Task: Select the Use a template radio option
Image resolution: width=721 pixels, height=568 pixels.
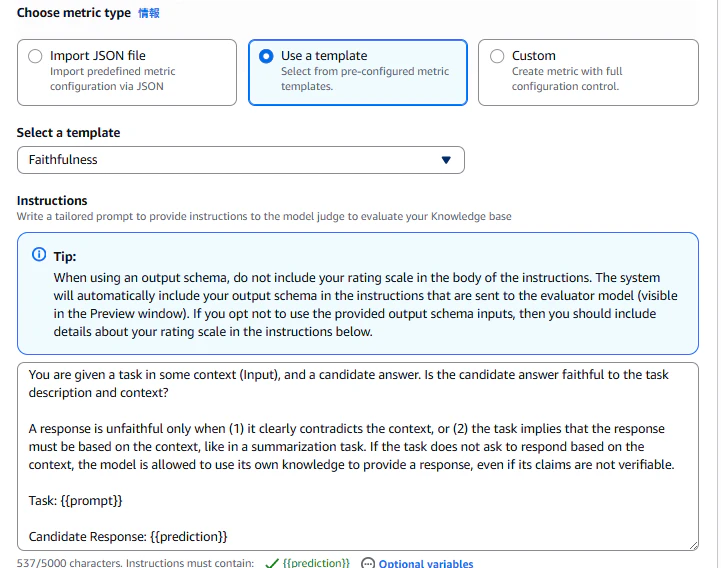Action: (266, 56)
